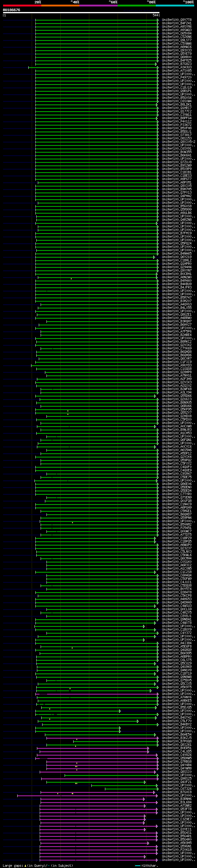Click hit label UniRef100_P33672
197x868 pixels.
pyautogui.click(x=176, y=125)
